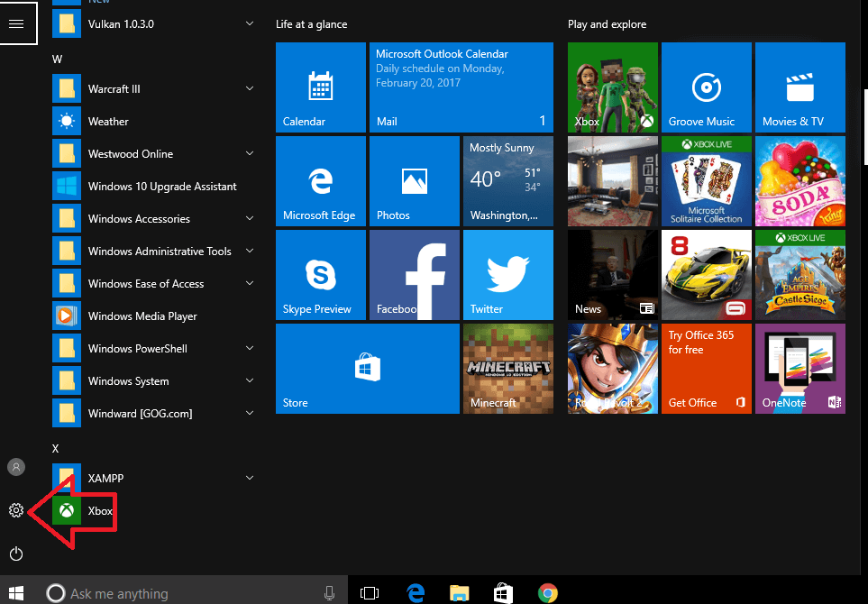868x604 pixels.
Task: Click the W letter header
Action: point(57,59)
